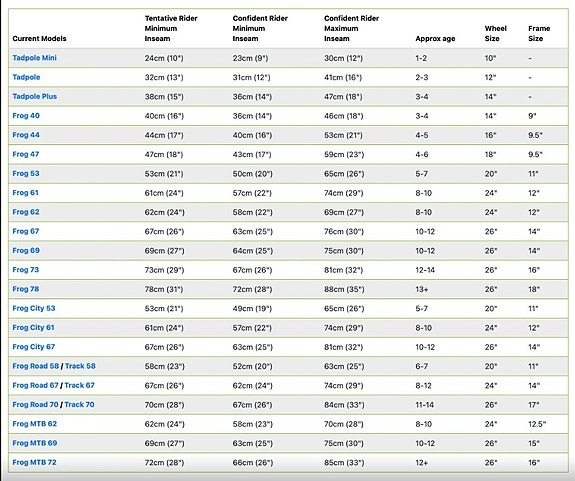Select the Frog 73 link
The image size is (575, 481).
coord(26,270)
